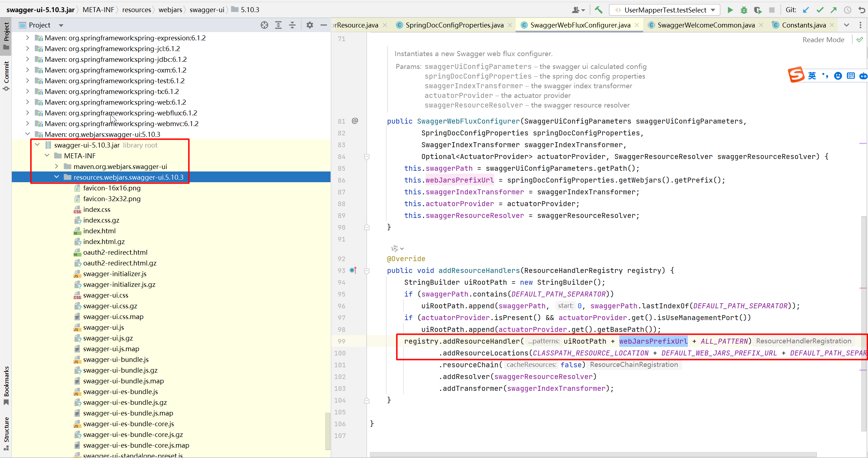Expand maven.org.webjars.swagger-ui folder
The height and width of the screenshot is (458, 868).
[56, 166]
